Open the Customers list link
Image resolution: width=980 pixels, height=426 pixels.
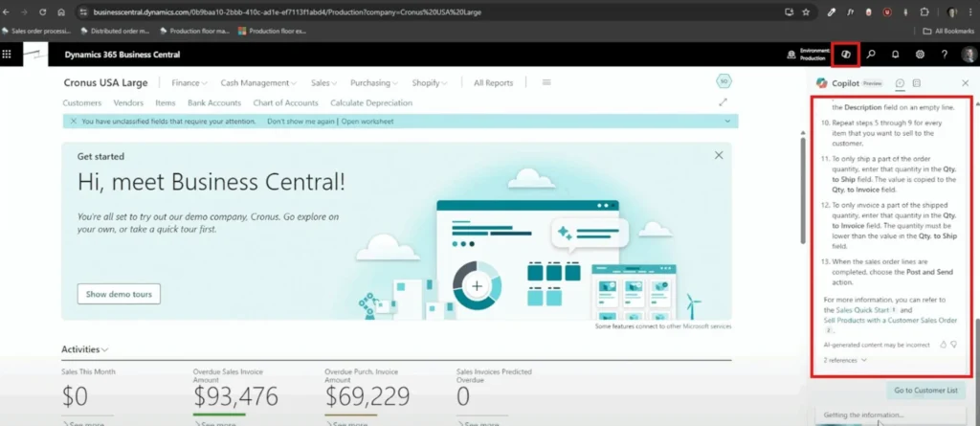[x=82, y=102]
